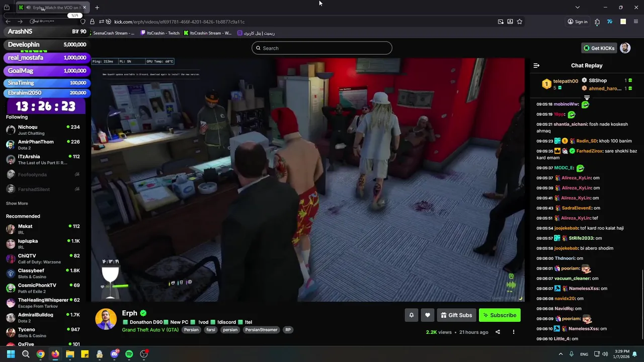Open the Windows Start menu
Screen dimensions: 644x362
pyautogui.click(x=11, y=354)
